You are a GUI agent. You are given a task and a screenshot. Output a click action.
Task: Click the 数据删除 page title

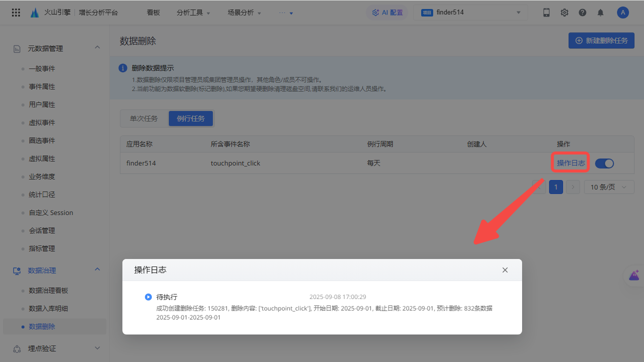(x=138, y=41)
